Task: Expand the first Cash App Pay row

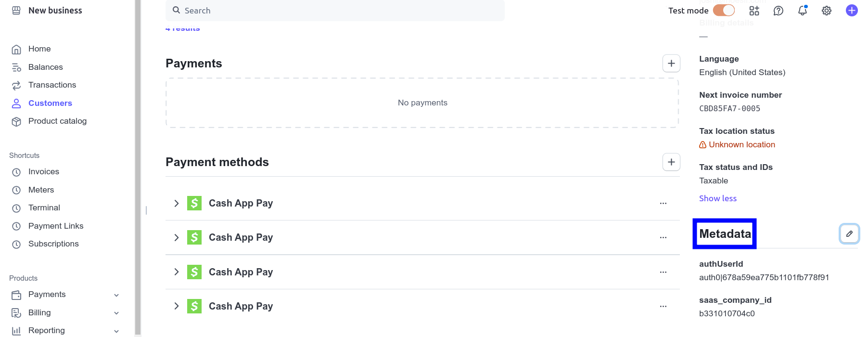Action: point(177,204)
